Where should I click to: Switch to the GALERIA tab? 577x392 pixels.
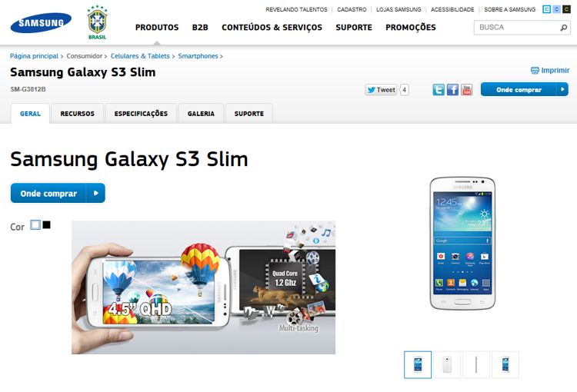201,114
